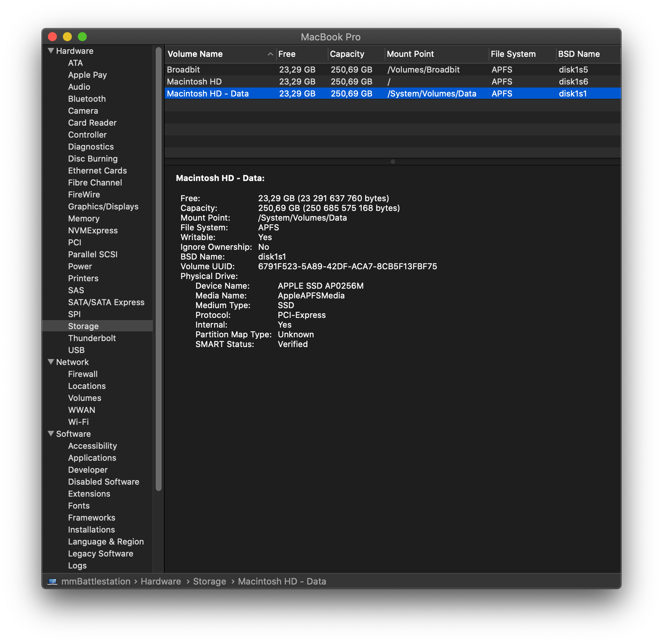The image size is (663, 644).
Task: Open Bluetooth in the sidebar
Action: [87, 99]
